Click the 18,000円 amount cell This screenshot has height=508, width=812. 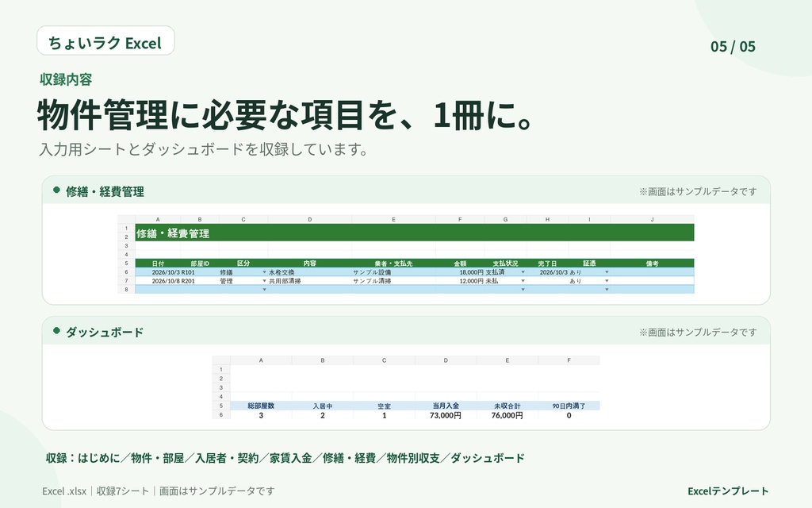[460, 272]
